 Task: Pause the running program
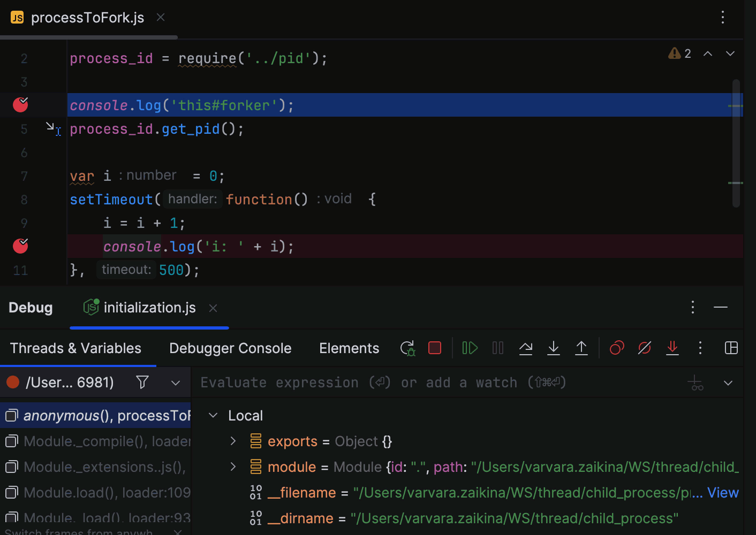[x=497, y=348]
